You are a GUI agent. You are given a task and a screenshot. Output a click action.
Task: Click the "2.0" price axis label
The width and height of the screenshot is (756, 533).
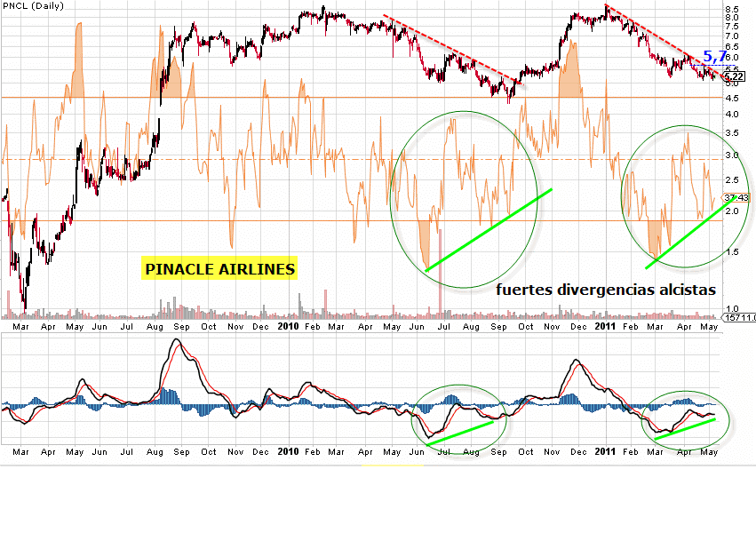pyautogui.click(x=731, y=211)
